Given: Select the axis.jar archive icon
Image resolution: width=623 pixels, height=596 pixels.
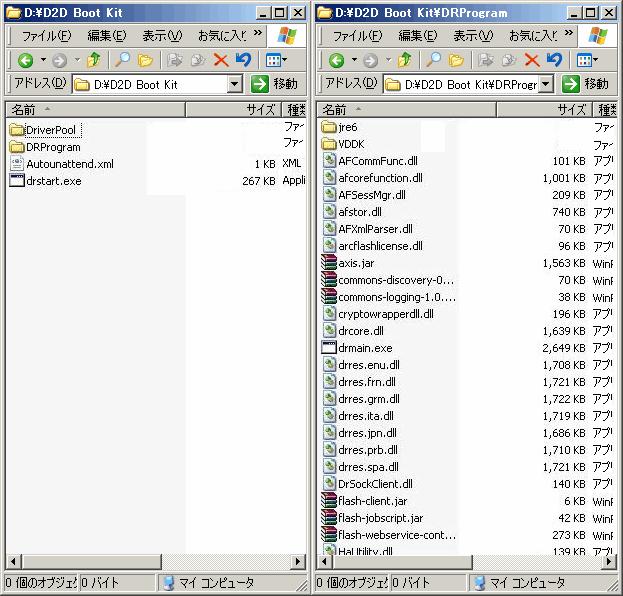Looking at the screenshot, I should pos(329,263).
